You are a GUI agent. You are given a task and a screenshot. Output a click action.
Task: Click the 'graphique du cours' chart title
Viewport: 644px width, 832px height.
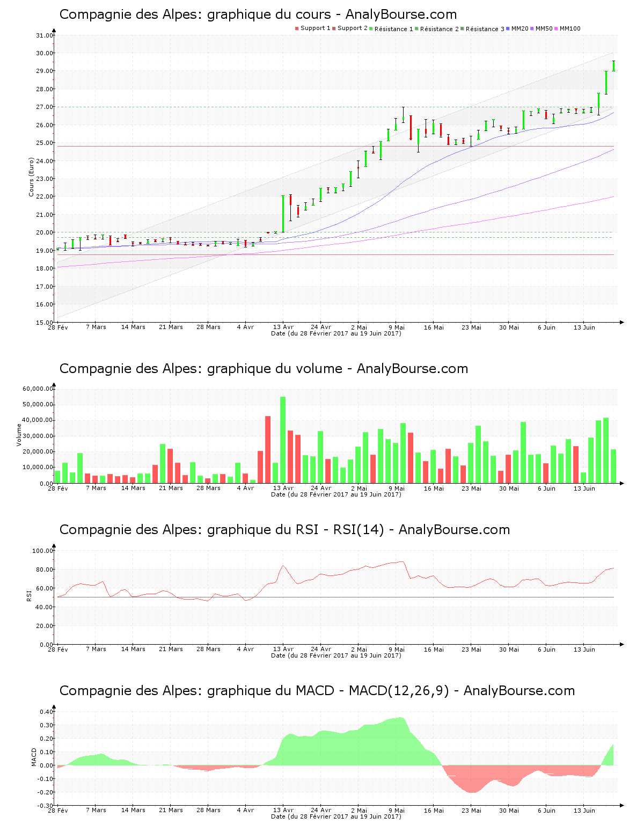(x=258, y=14)
